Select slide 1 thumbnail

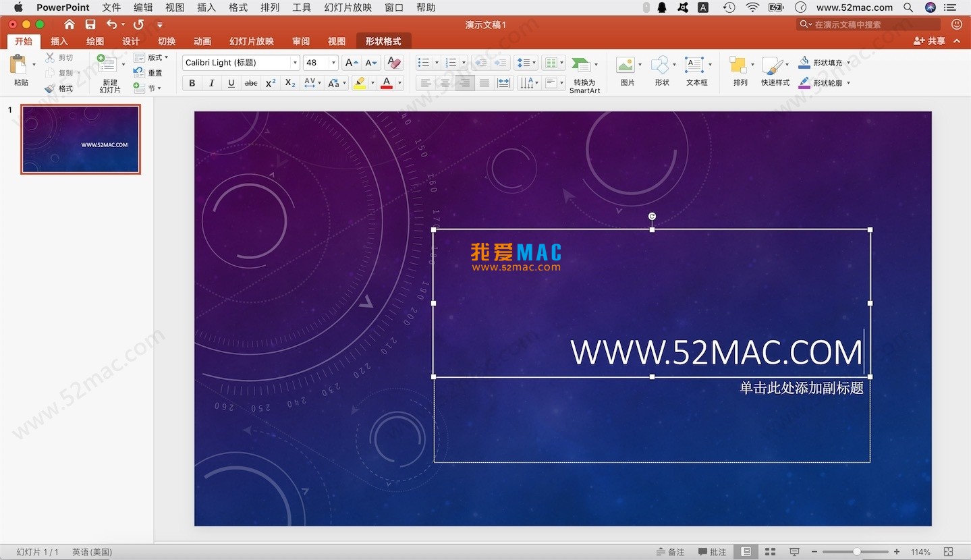click(x=80, y=139)
